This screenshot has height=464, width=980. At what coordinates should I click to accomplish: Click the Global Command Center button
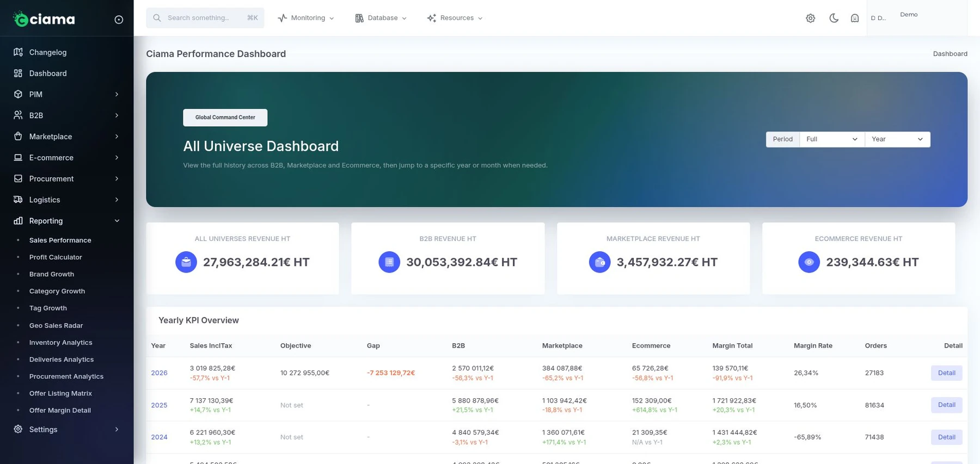(x=225, y=117)
